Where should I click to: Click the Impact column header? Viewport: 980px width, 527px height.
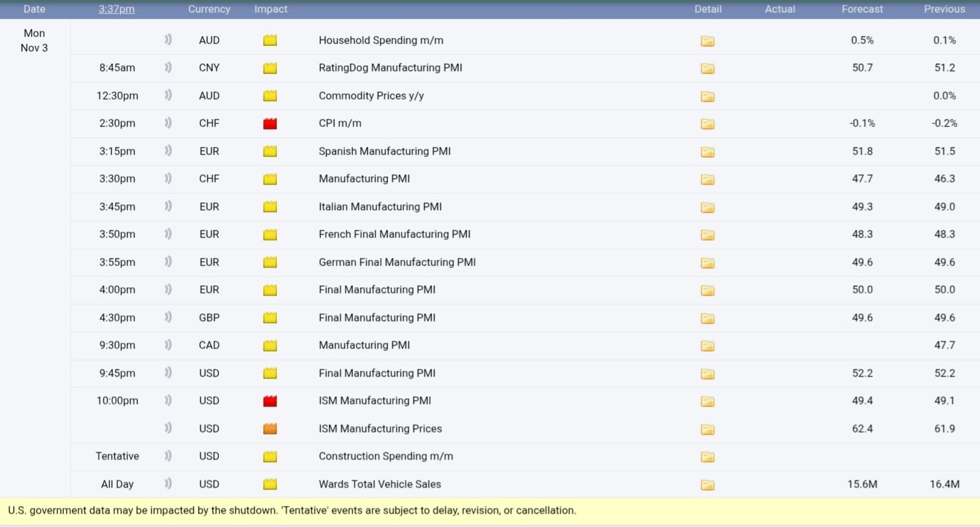(271, 9)
